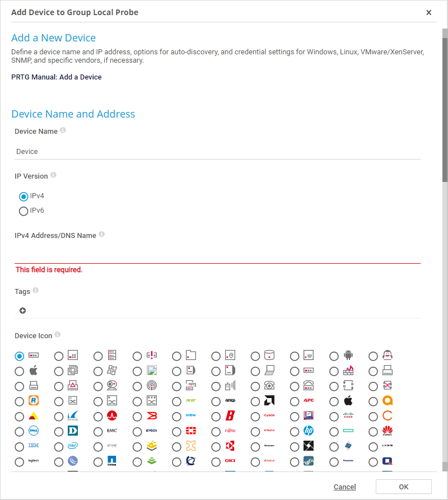Select the IPv4 radio button
The width and height of the screenshot is (448, 500).
(24, 197)
